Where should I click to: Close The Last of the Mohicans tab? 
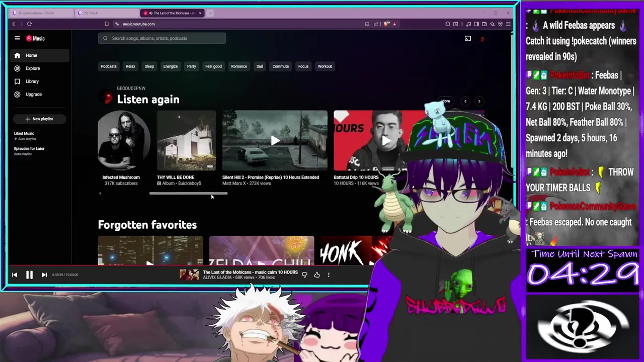coord(200,13)
